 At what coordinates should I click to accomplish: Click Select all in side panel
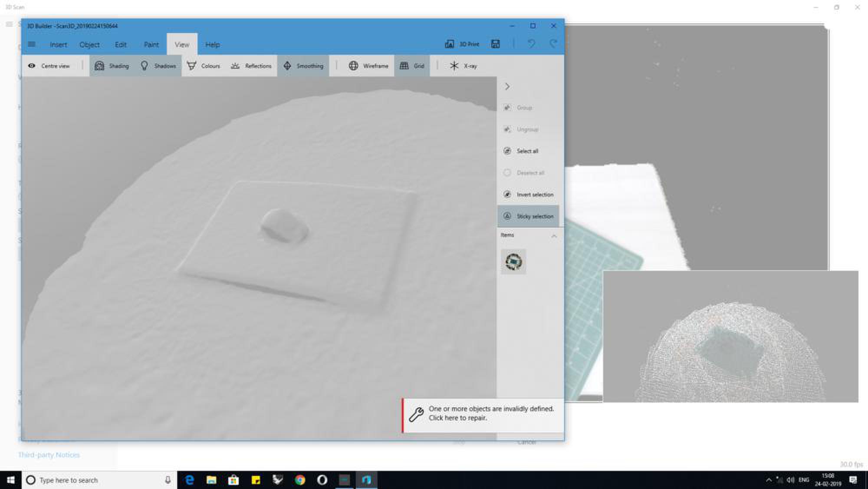(527, 151)
